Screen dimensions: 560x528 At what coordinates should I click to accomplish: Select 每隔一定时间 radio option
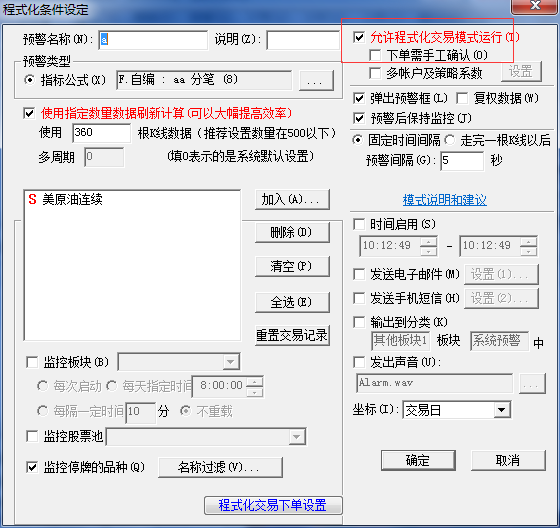tap(42, 411)
